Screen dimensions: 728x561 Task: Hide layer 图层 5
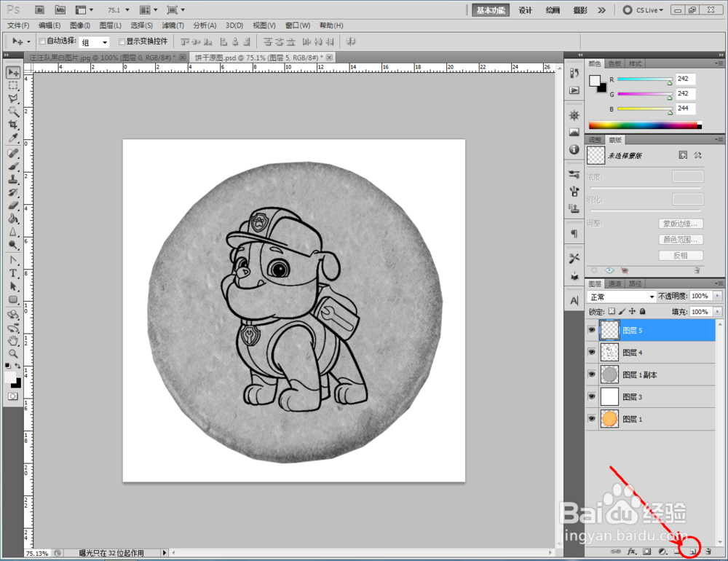coord(591,330)
